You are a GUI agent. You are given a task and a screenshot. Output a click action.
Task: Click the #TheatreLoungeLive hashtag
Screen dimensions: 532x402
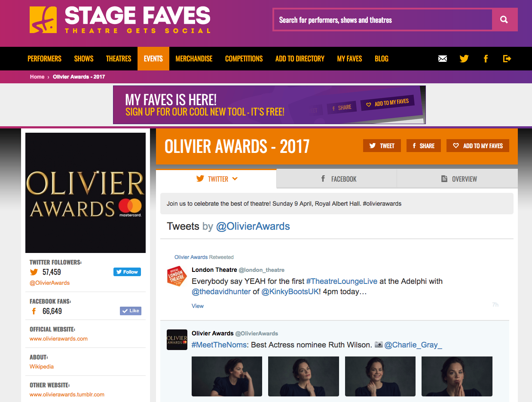point(342,282)
